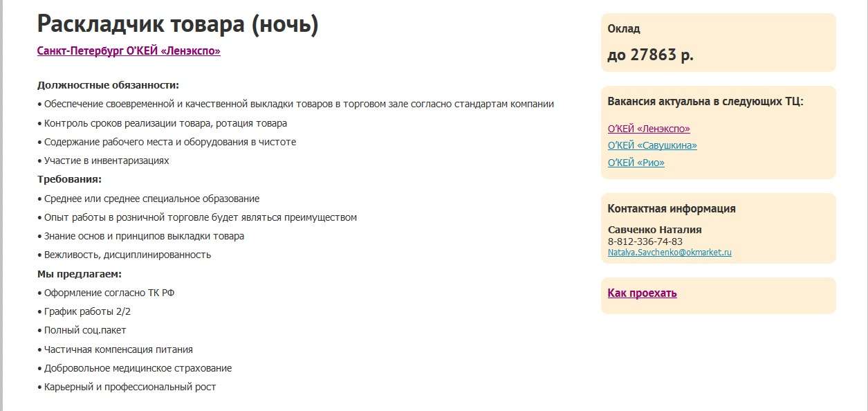Click the Natalya.Savchenko@okmarket.ru email link
The width and height of the screenshot is (868, 411).
pyautogui.click(x=670, y=253)
